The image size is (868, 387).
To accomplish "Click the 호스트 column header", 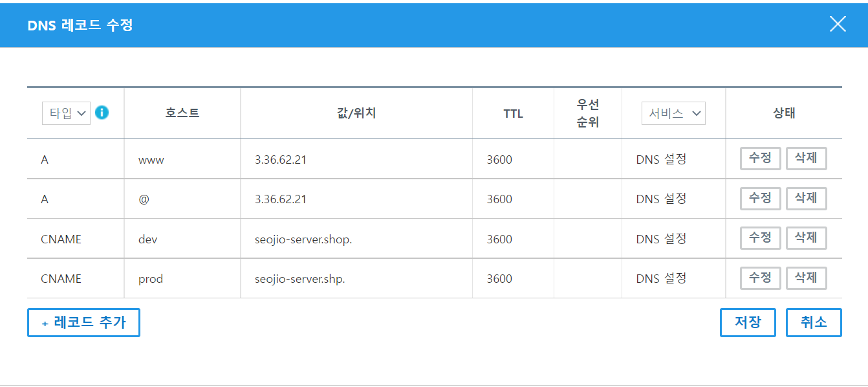I will 182,113.
